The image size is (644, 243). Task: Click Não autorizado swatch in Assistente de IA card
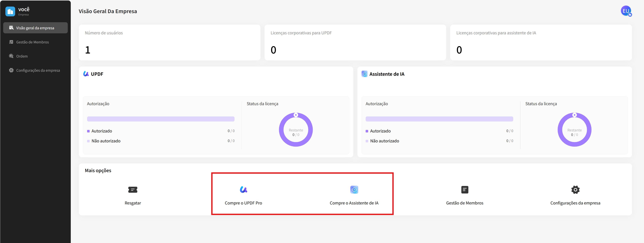[x=367, y=141]
